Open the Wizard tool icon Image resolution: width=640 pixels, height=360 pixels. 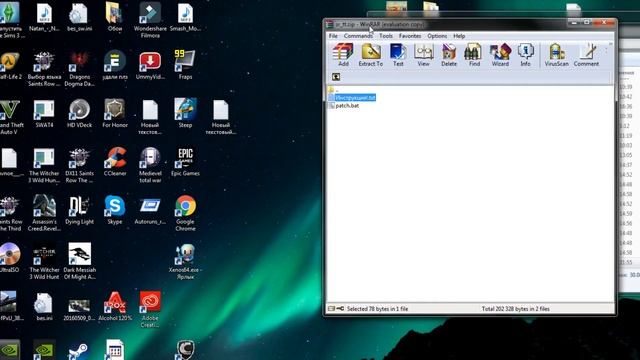500,55
